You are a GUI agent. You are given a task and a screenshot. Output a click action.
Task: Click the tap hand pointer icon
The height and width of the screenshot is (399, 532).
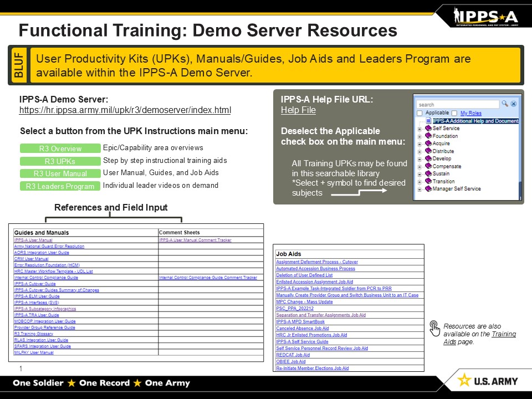click(435, 328)
